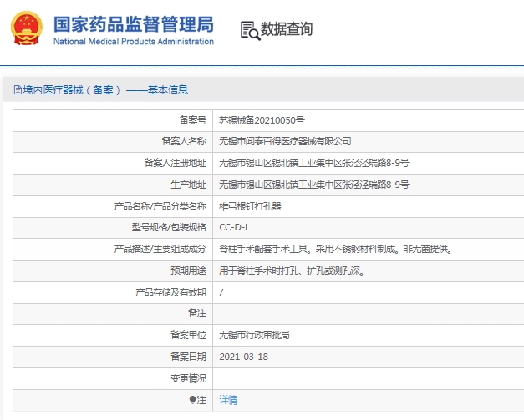Click the document icon beside 境内医疗器械
524x420 pixels.
pyautogui.click(x=18, y=90)
